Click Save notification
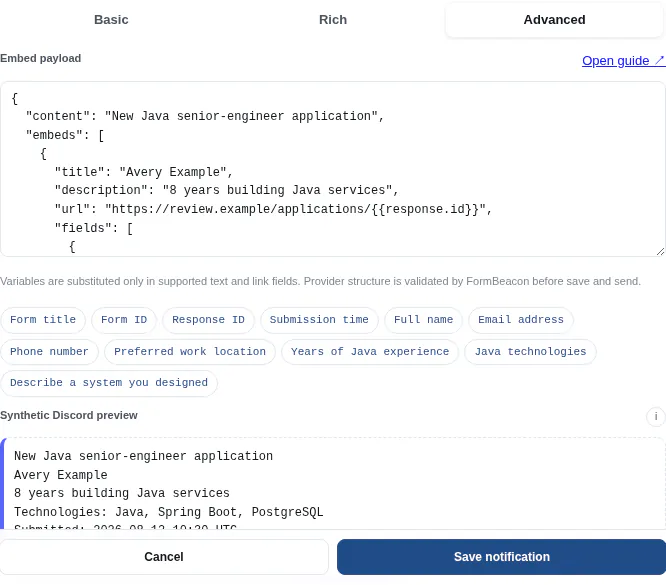Screen dimensions: 666x585 [x=502, y=557]
